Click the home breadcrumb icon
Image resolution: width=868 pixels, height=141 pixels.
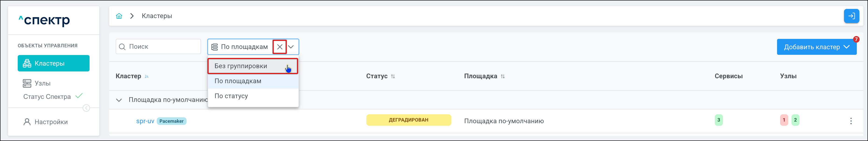point(119,16)
